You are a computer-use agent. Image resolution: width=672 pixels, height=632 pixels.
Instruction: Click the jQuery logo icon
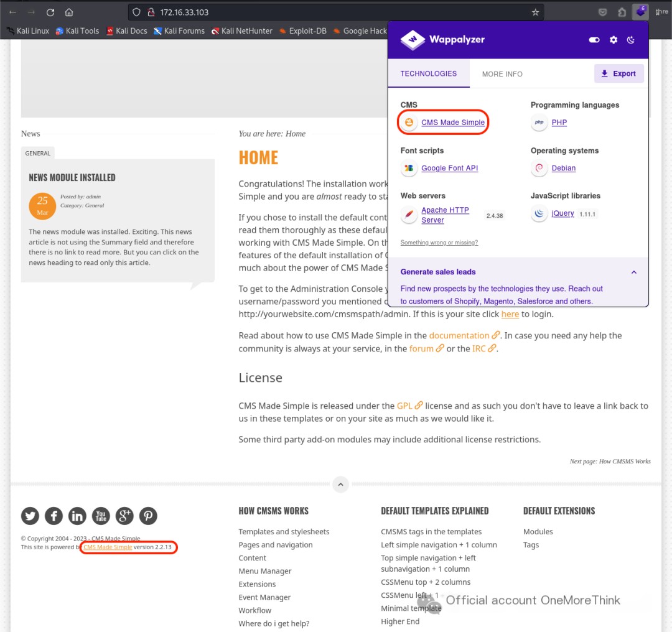coord(539,213)
